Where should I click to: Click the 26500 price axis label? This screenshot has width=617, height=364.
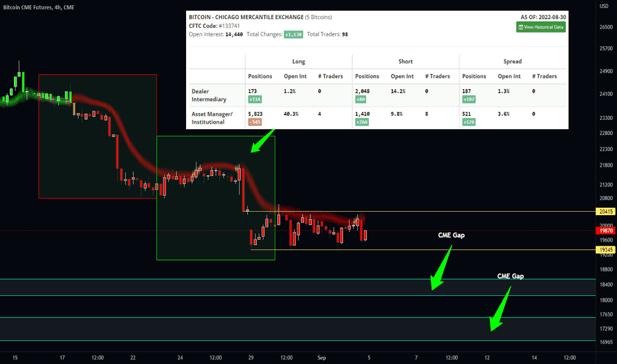pyautogui.click(x=606, y=27)
